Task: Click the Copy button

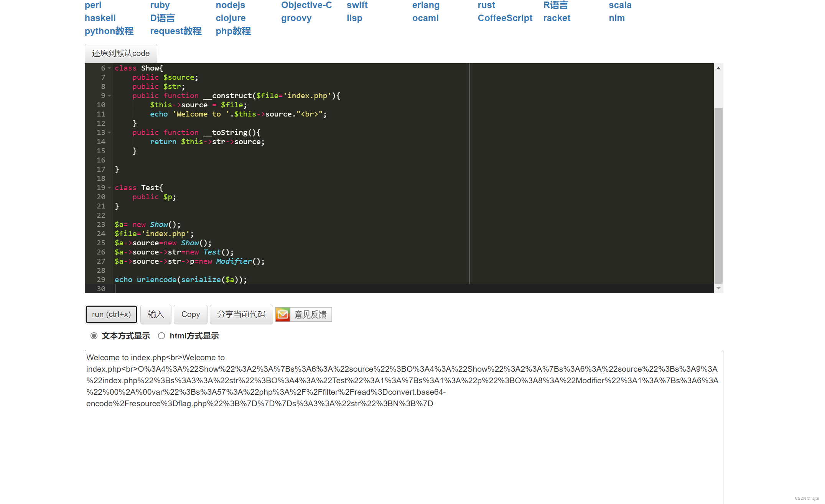Action: [x=190, y=314]
